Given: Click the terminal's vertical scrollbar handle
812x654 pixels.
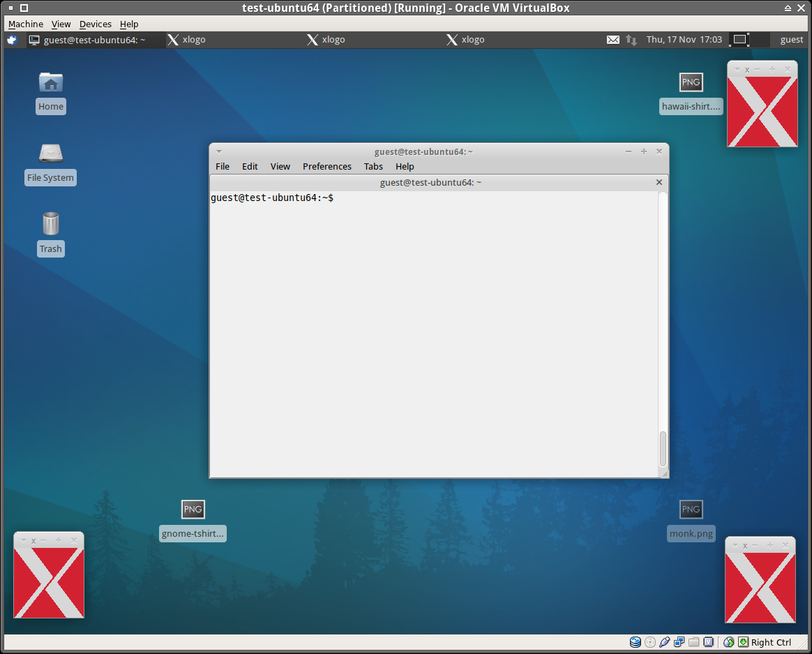Looking at the screenshot, I should click(x=663, y=448).
